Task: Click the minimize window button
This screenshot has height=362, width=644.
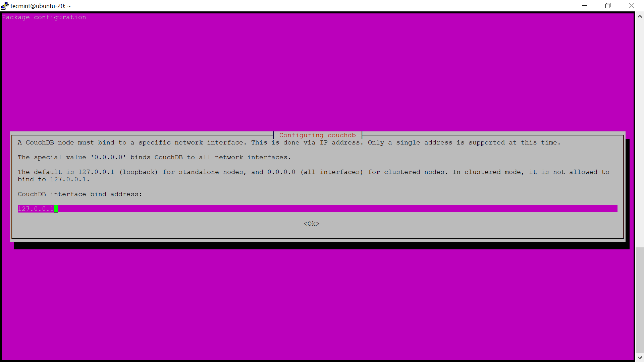Action: (x=585, y=5)
